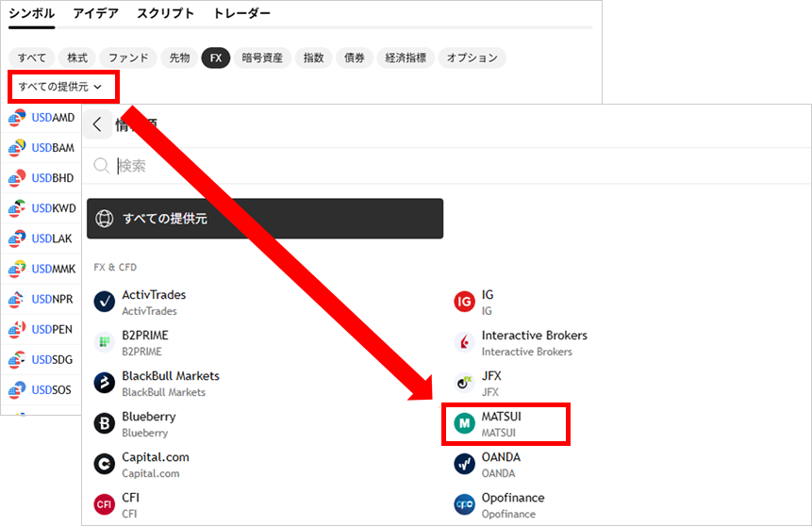Viewport: 812px width, 526px height.
Task: Select CFI provider name
Action: (130, 498)
